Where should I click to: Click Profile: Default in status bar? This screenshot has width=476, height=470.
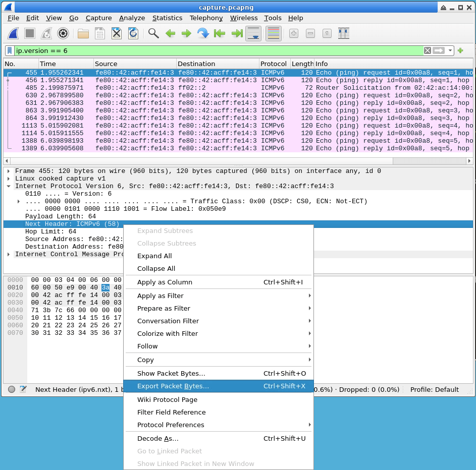tap(435, 390)
